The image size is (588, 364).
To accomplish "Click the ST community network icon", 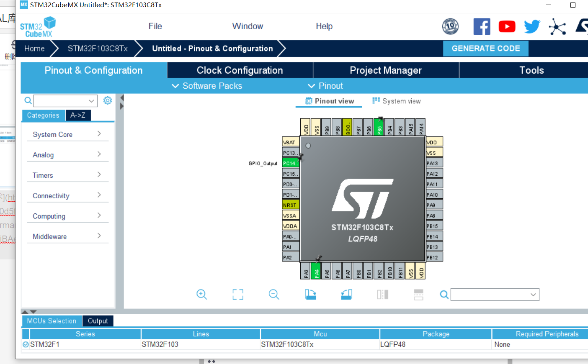I will point(557,27).
